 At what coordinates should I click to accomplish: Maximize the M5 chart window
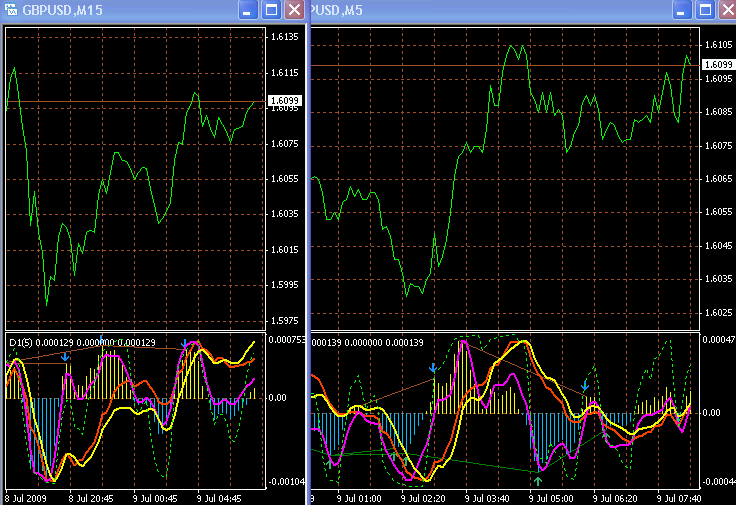coord(705,10)
